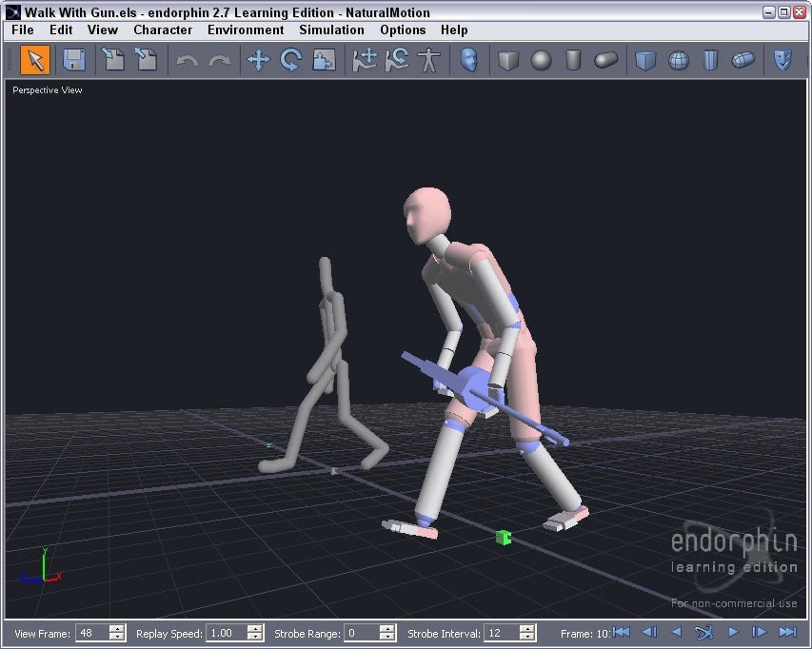Click the blue wireframe sphere icon
The image size is (812, 649).
pos(679,61)
